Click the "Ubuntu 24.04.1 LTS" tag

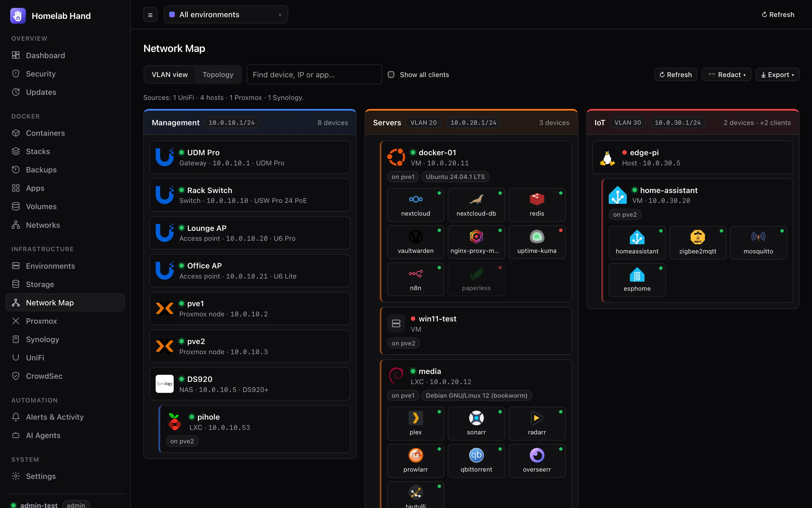click(x=455, y=177)
